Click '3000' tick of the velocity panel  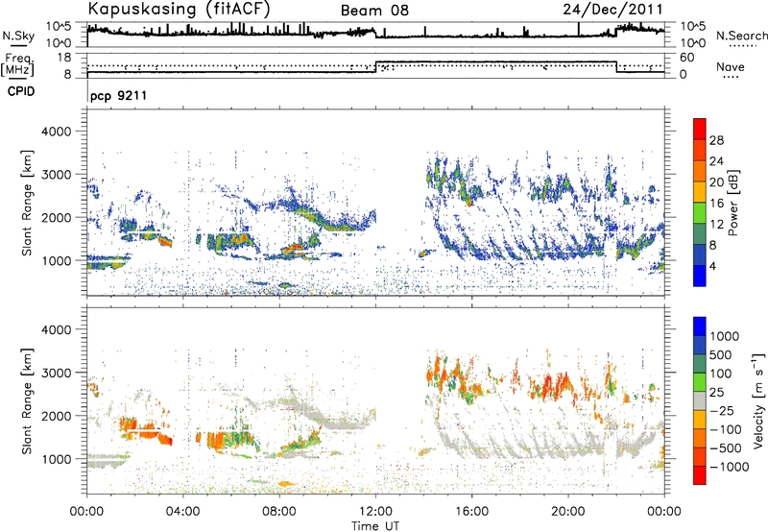coord(57,373)
